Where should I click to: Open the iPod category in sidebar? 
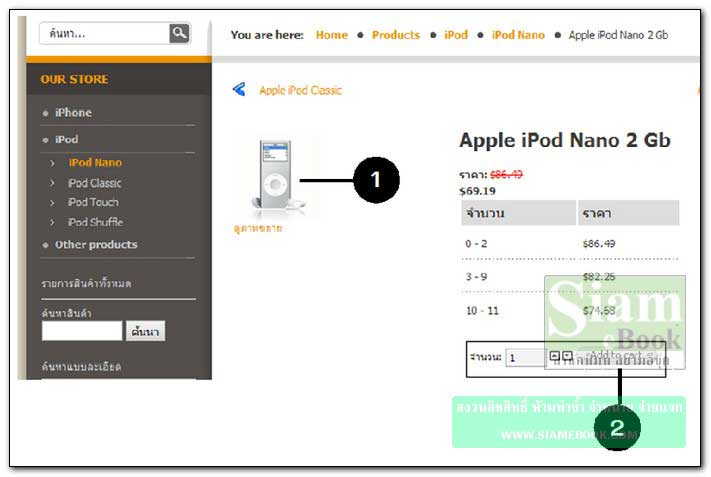[x=66, y=139]
